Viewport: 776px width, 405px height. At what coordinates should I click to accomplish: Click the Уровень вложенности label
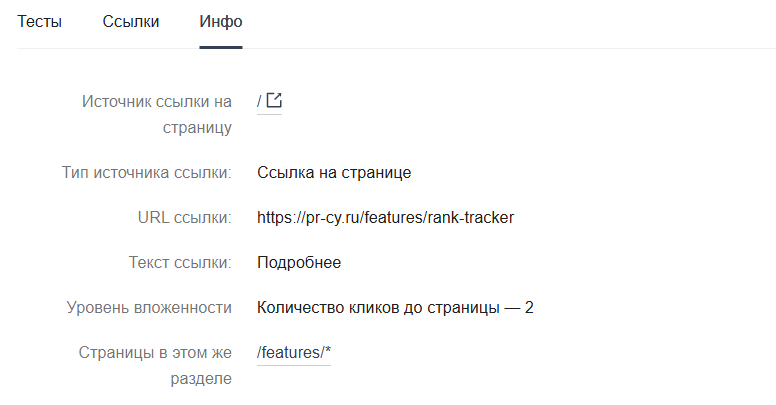(149, 307)
